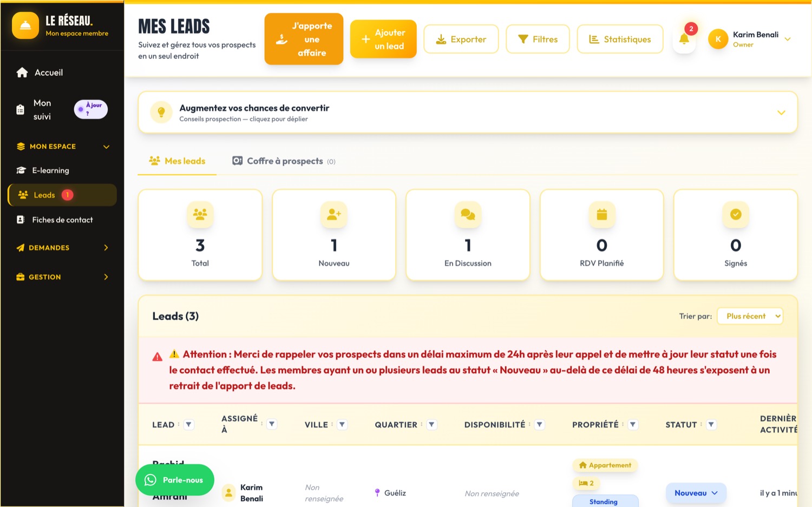Click the En Discussion chat bubbles icon
812x507 pixels.
point(468,214)
